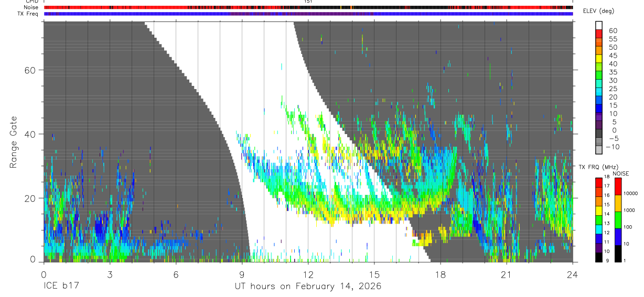The height and width of the screenshot is (297, 644).
Task: Click the '21' tick on the UT hours axis
Action: click(506, 274)
